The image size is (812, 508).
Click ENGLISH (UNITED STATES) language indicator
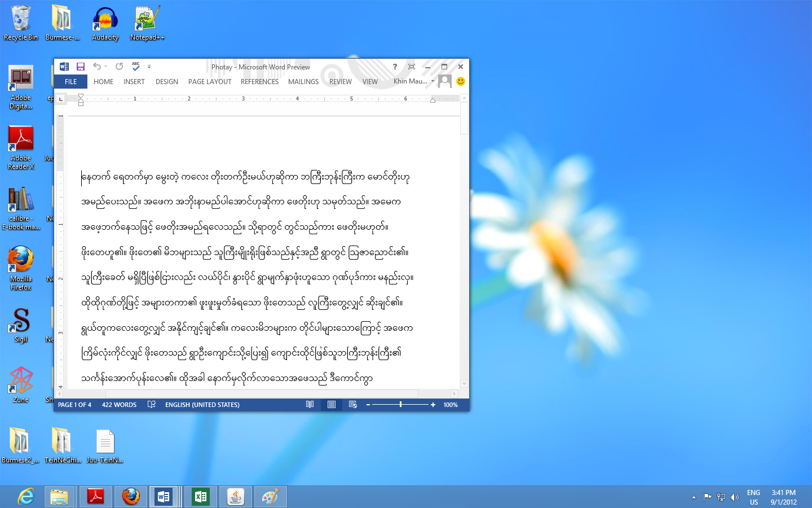click(x=202, y=405)
